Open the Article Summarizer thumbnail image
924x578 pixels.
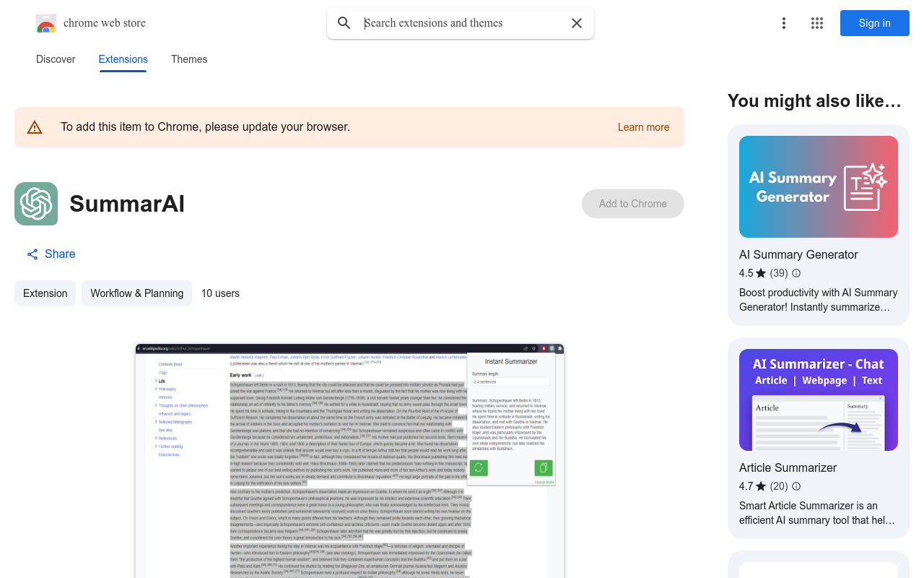819,400
